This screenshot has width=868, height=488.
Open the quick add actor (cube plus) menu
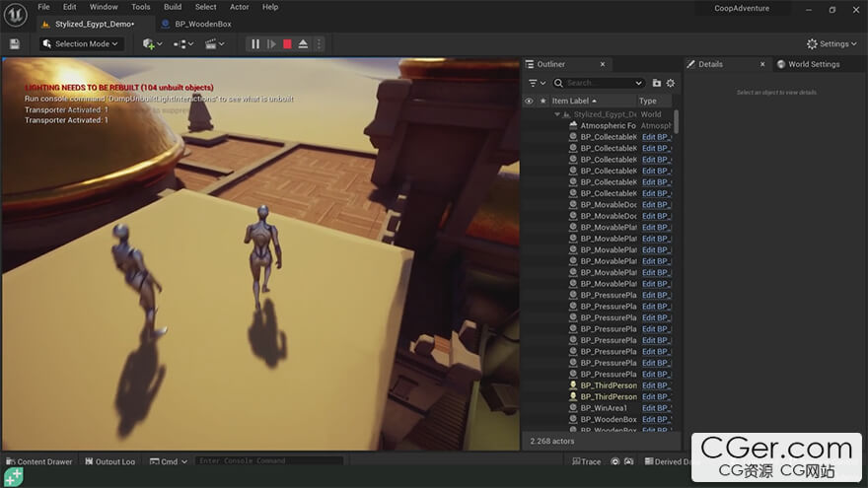(x=152, y=43)
